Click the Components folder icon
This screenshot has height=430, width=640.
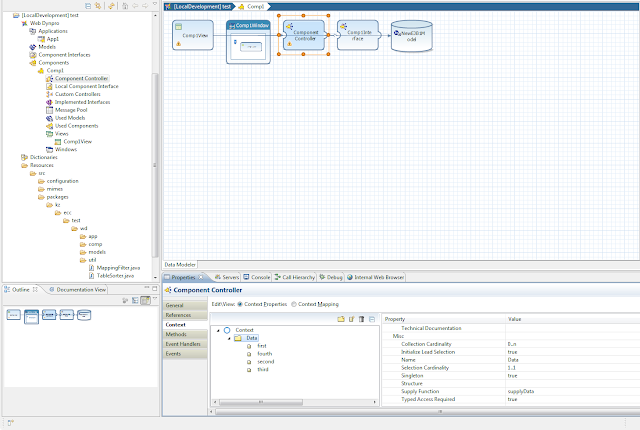tap(33, 63)
